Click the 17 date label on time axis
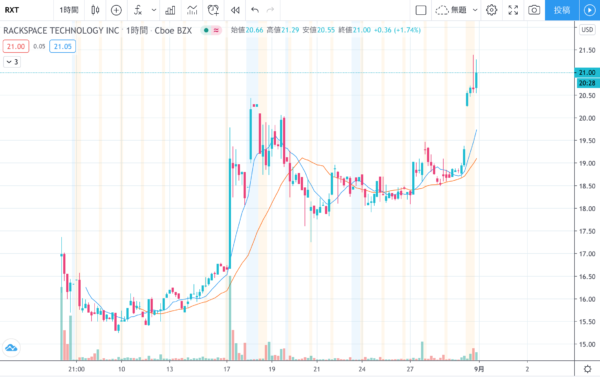Viewport: 600px width, 377px height. point(227,369)
